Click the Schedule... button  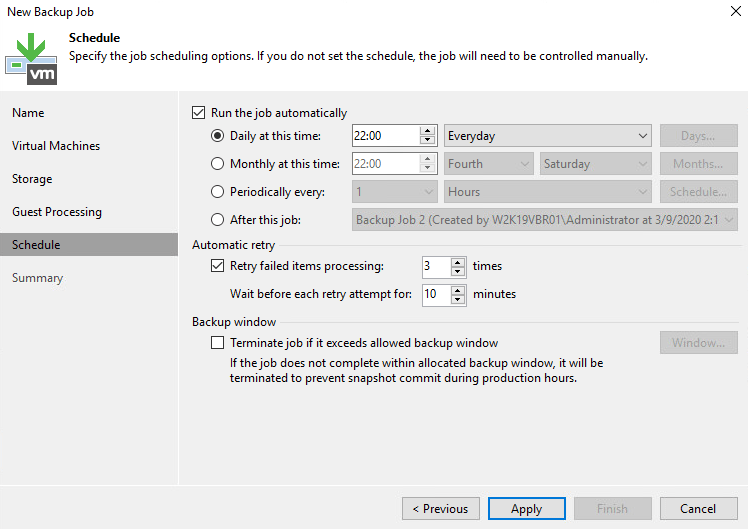[x=699, y=192]
